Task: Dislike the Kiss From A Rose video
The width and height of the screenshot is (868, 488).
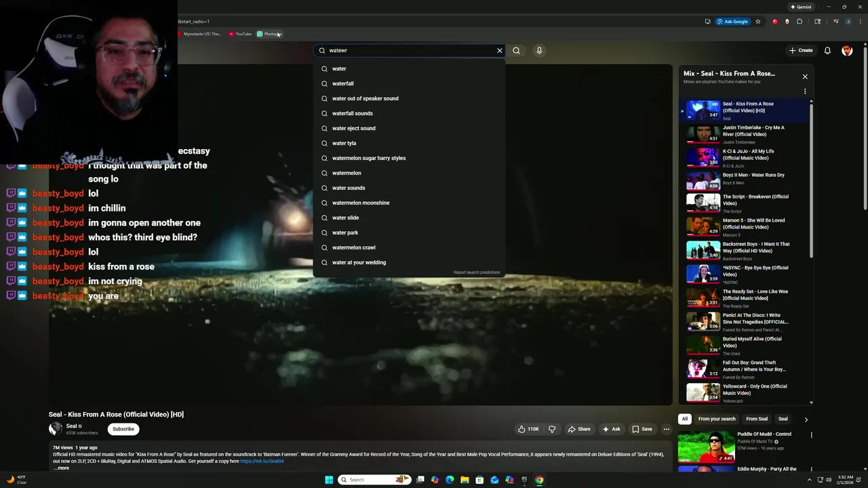Action: pyautogui.click(x=552, y=429)
